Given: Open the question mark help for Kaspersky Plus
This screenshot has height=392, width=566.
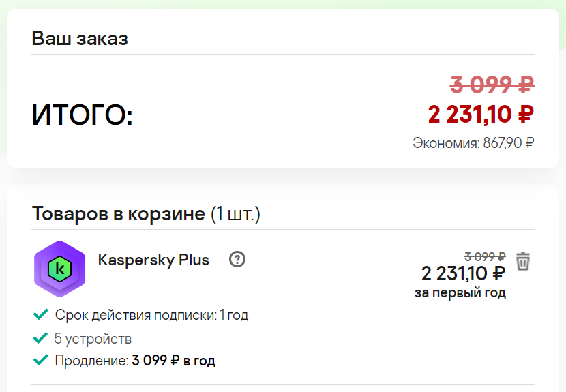Looking at the screenshot, I should [x=237, y=259].
